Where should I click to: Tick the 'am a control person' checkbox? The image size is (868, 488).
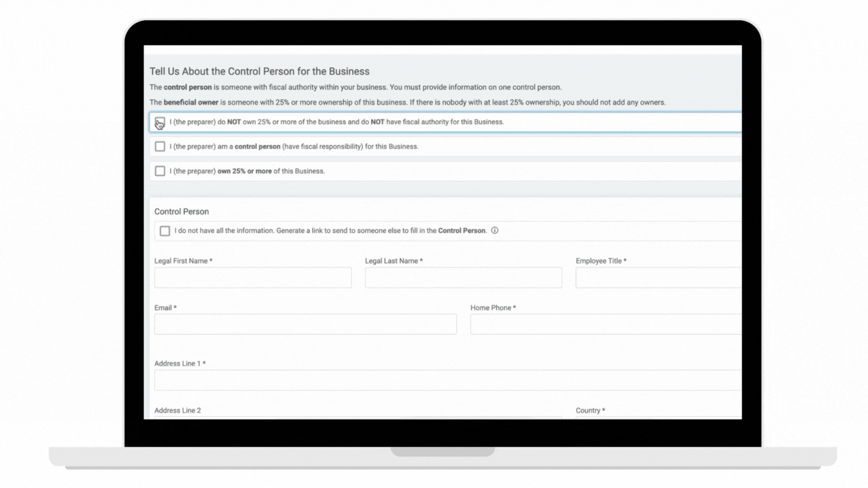[160, 147]
